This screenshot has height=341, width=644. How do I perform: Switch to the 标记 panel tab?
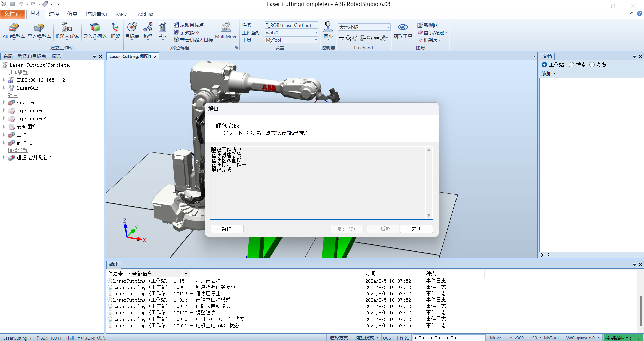click(56, 56)
